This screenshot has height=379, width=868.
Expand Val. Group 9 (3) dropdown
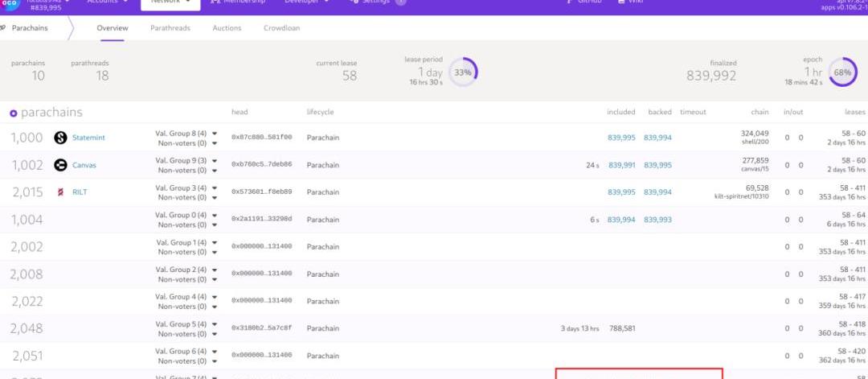tap(215, 160)
